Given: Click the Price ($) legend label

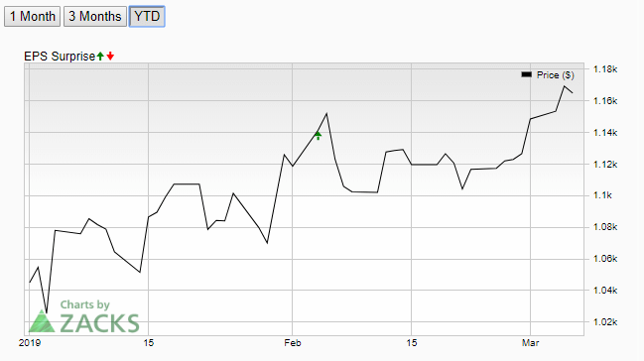Looking at the screenshot, I should (556, 75).
